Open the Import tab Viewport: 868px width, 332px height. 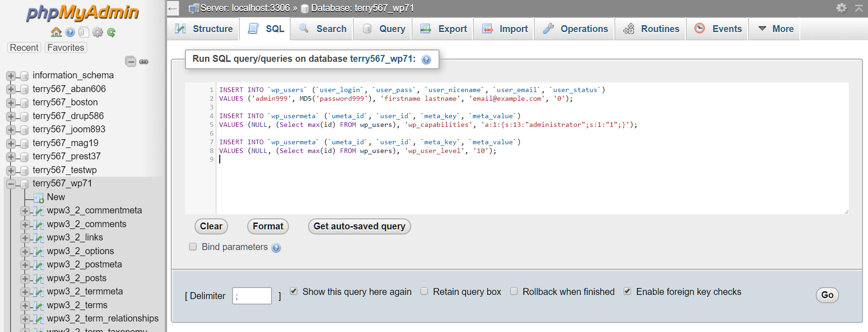[504, 29]
